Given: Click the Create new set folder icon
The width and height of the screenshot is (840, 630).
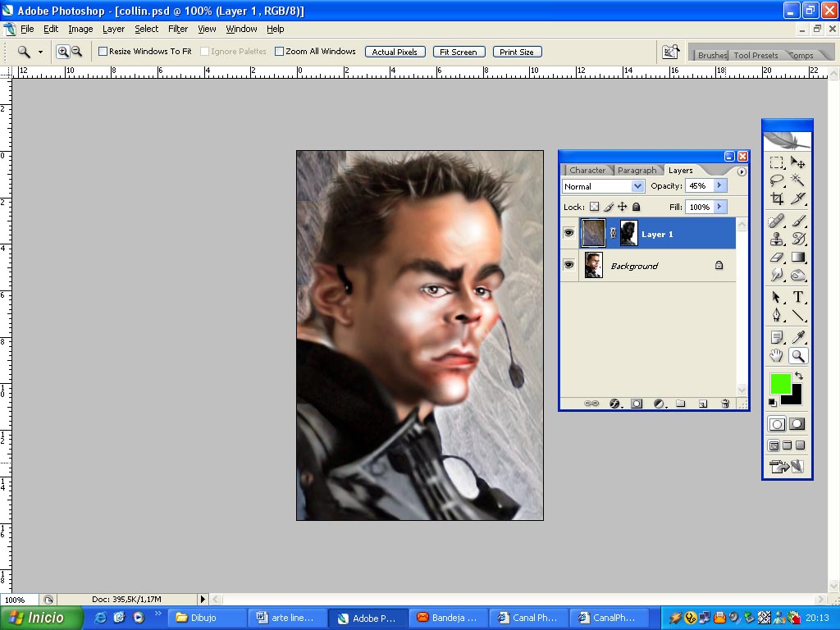Looking at the screenshot, I should pyautogui.click(x=680, y=404).
